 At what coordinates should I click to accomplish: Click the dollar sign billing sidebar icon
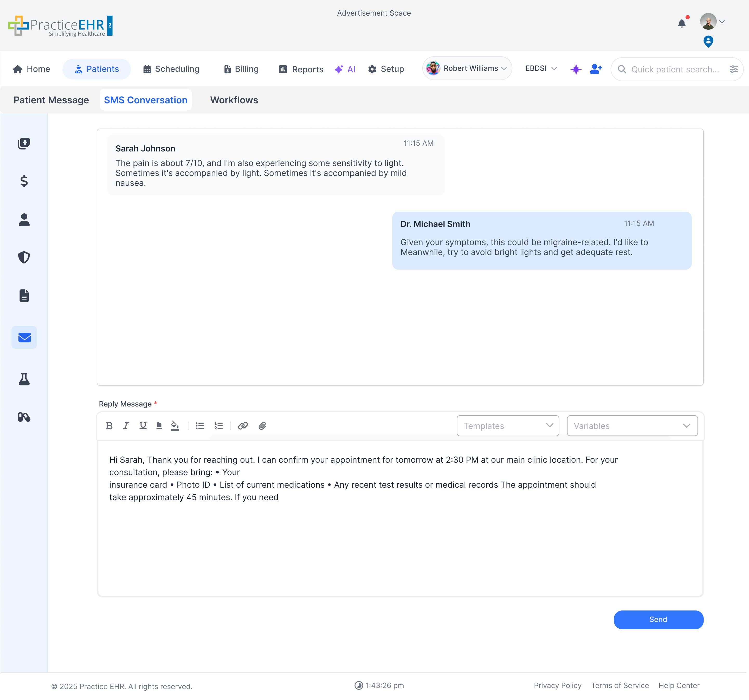click(x=24, y=181)
